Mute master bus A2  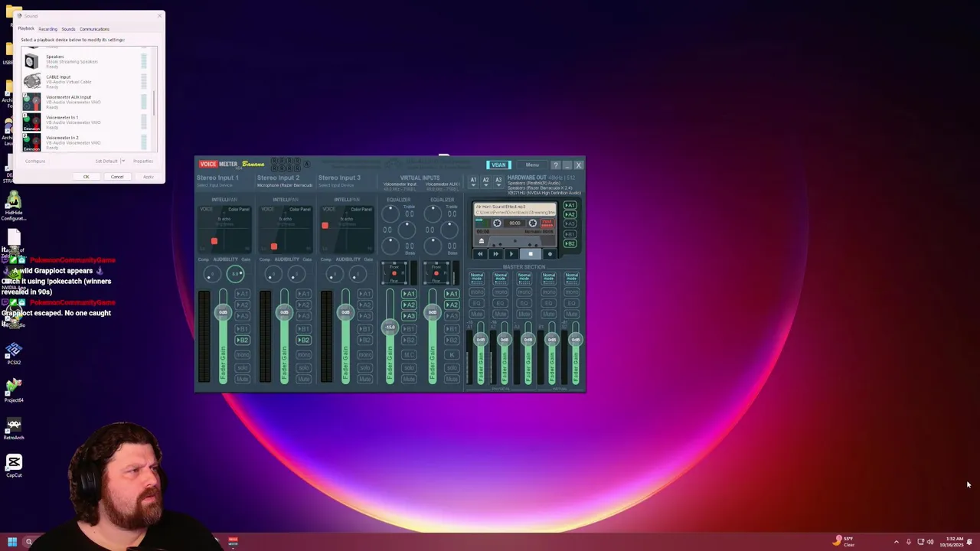pos(500,314)
